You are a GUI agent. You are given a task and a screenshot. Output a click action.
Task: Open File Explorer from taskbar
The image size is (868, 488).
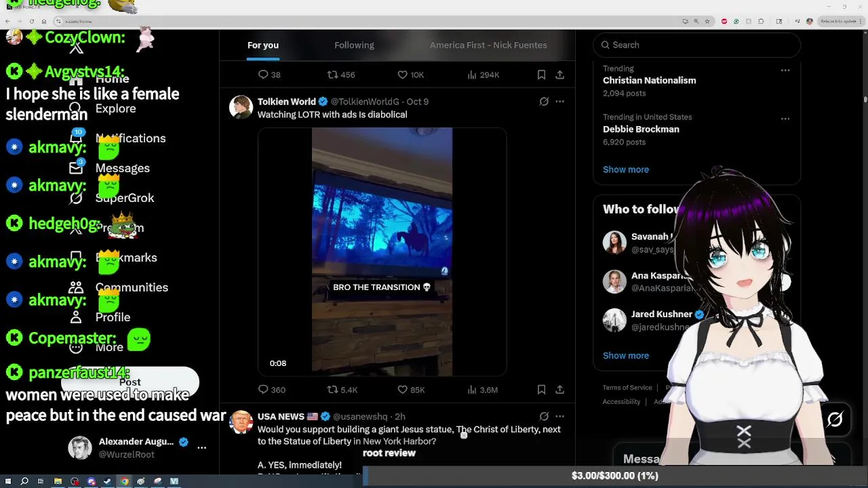tap(58, 481)
